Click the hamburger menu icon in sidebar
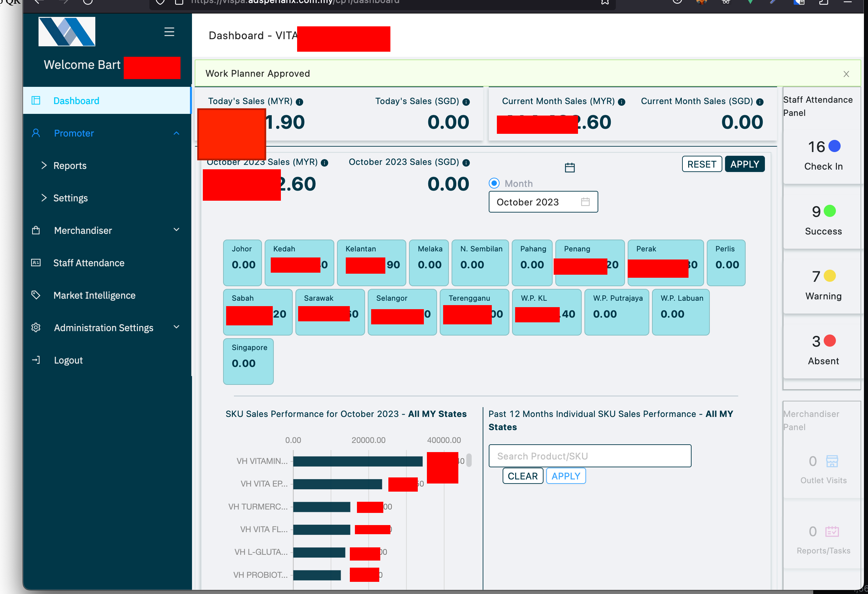This screenshot has height=594, width=868. click(x=169, y=32)
